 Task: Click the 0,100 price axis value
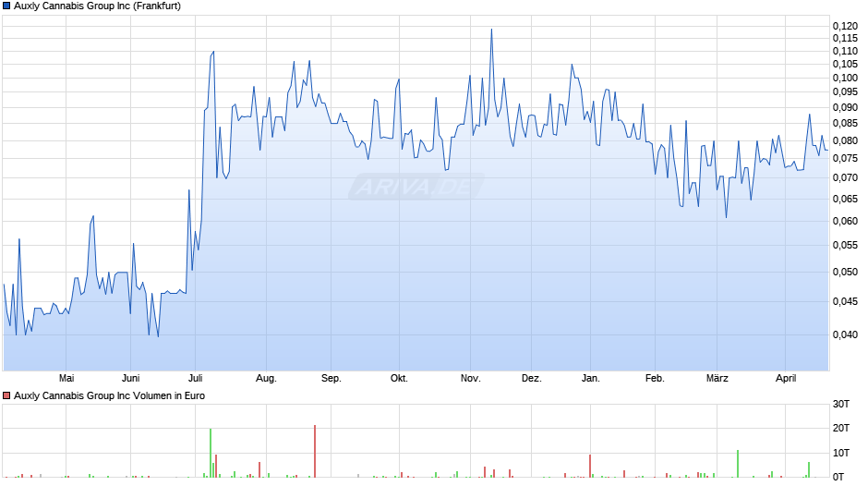pyautogui.click(x=845, y=78)
